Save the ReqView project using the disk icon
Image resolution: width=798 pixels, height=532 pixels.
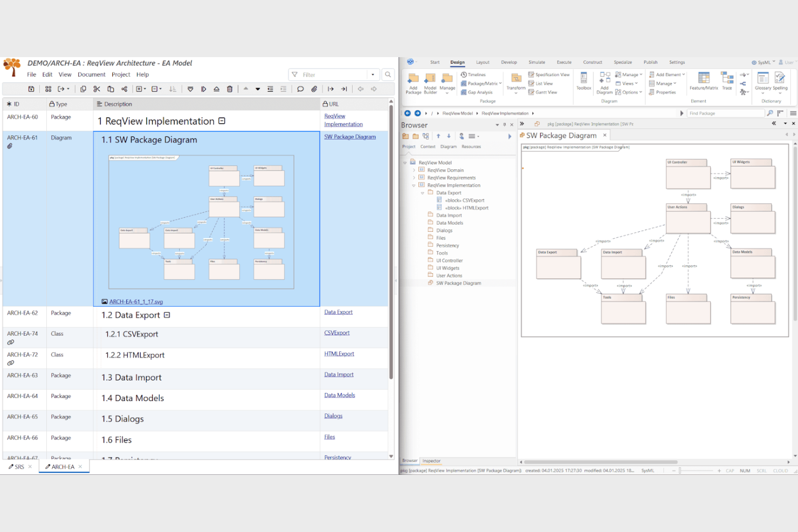[x=31, y=89]
